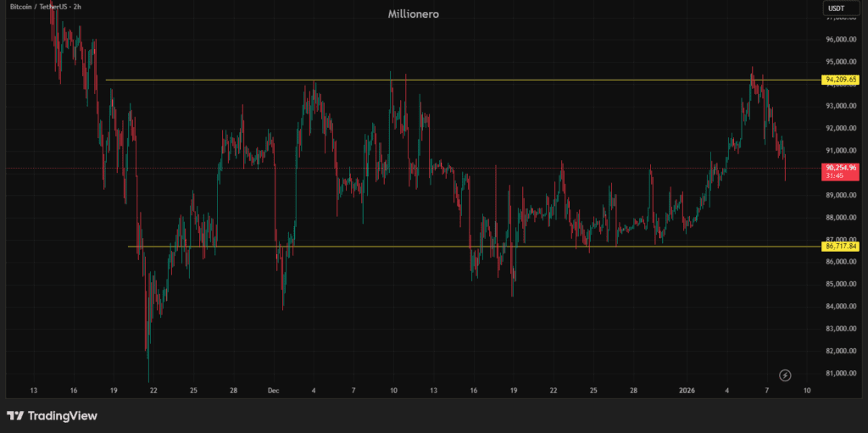
Task: Click the lightning bolt go-to-realtime icon
Action: coord(785,375)
